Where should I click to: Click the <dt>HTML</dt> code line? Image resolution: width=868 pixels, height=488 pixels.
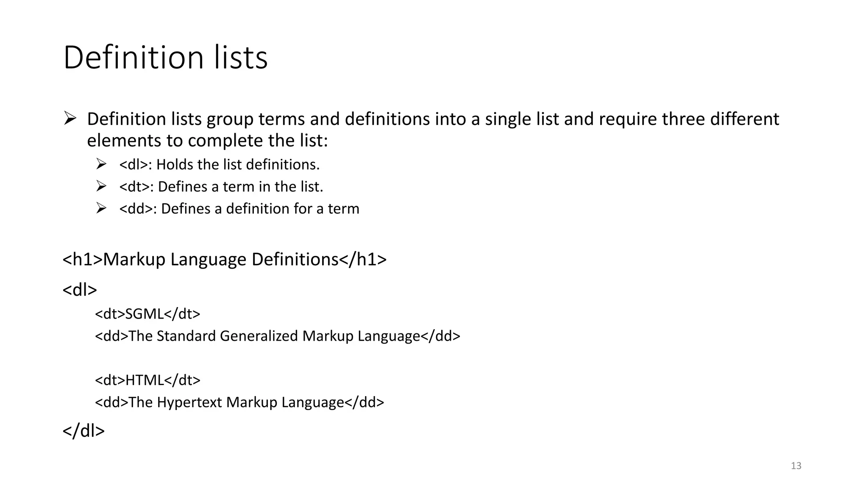click(x=147, y=380)
